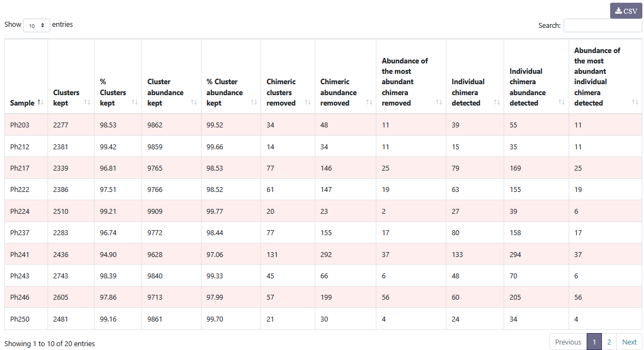Click sort icon for Cluster abundance kept

(194, 102)
